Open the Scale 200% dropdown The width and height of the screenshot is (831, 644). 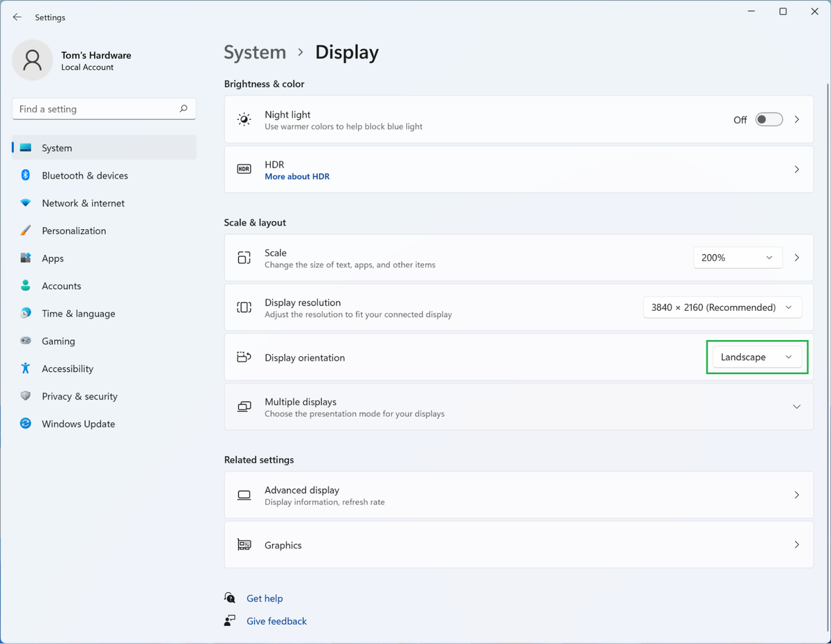(738, 258)
